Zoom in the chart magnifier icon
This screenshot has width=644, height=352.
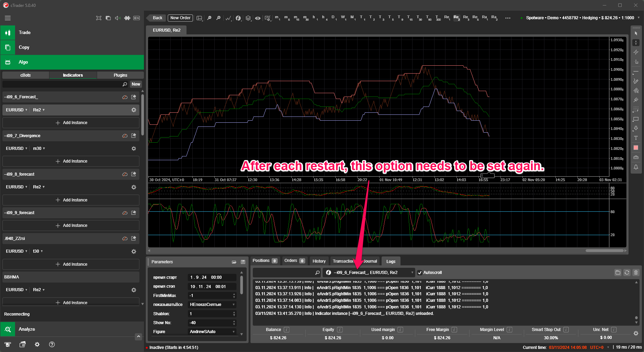click(218, 18)
